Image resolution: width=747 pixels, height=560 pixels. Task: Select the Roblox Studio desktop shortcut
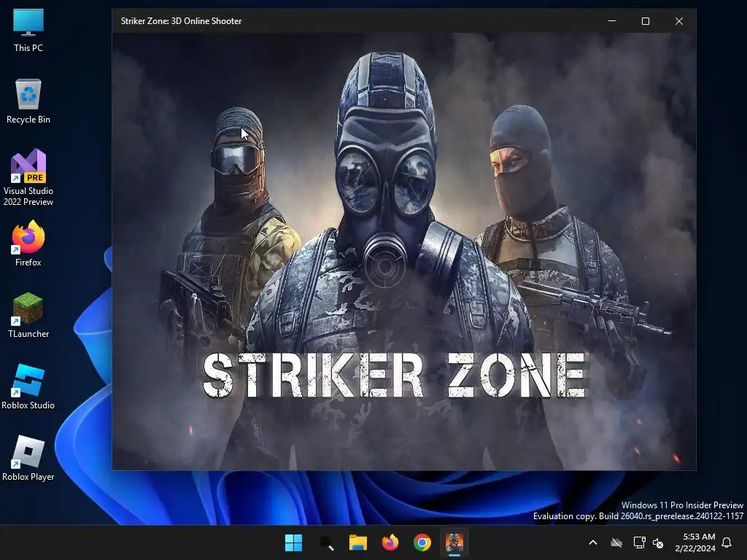click(x=28, y=386)
